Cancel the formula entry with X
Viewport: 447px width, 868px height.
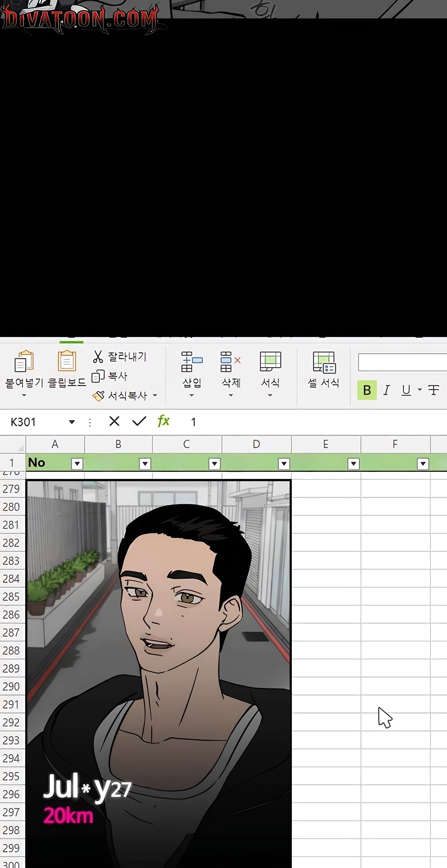click(x=114, y=421)
